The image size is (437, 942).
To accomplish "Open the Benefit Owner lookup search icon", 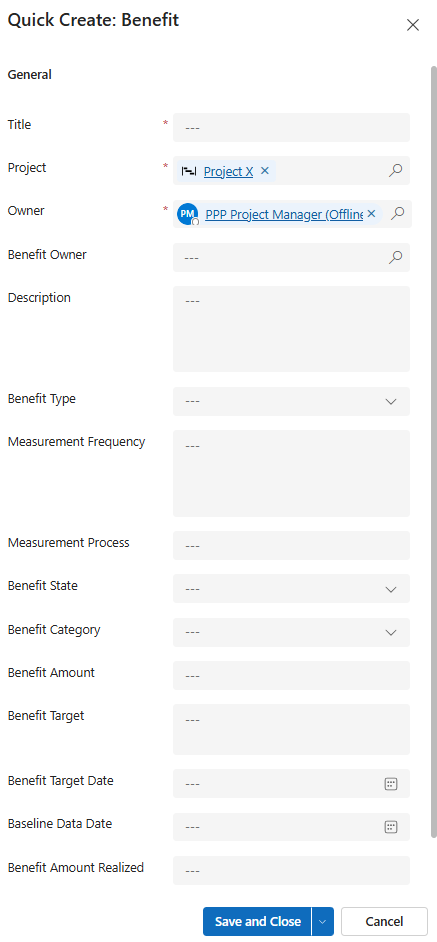I will pyautogui.click(x=395, y=257).
